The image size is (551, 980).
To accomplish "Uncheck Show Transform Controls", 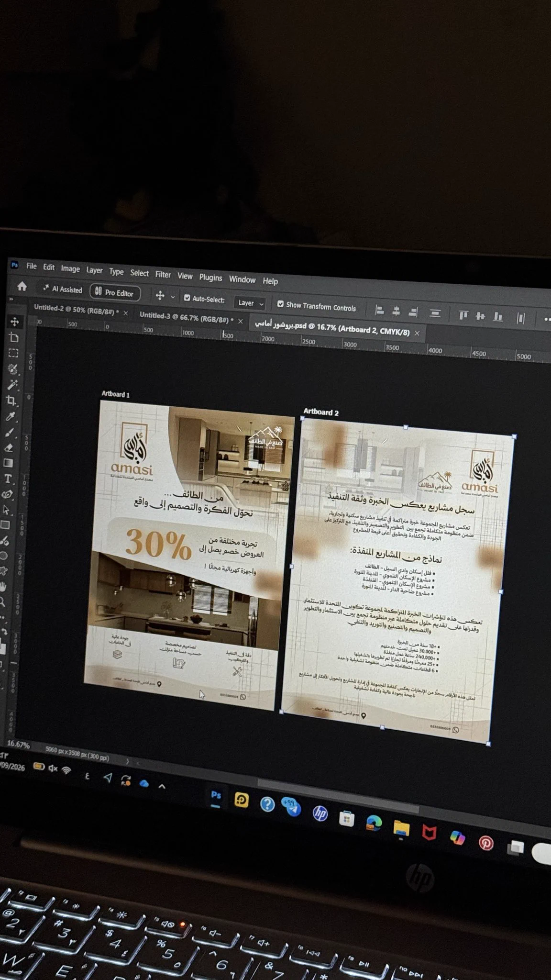I will click(281, 304).
